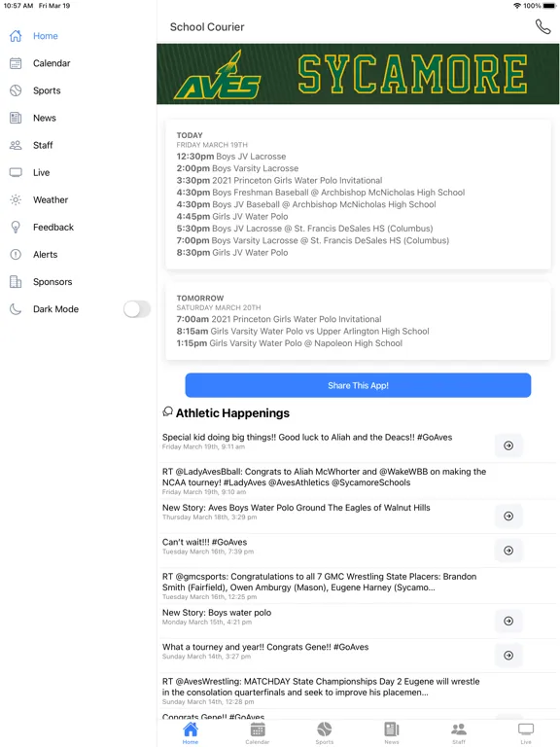Select 3:30pm Princeton Girls Water Polo Invitational
Image resolution: width=560 pixels, height=747 pixels.
[280, 180]
